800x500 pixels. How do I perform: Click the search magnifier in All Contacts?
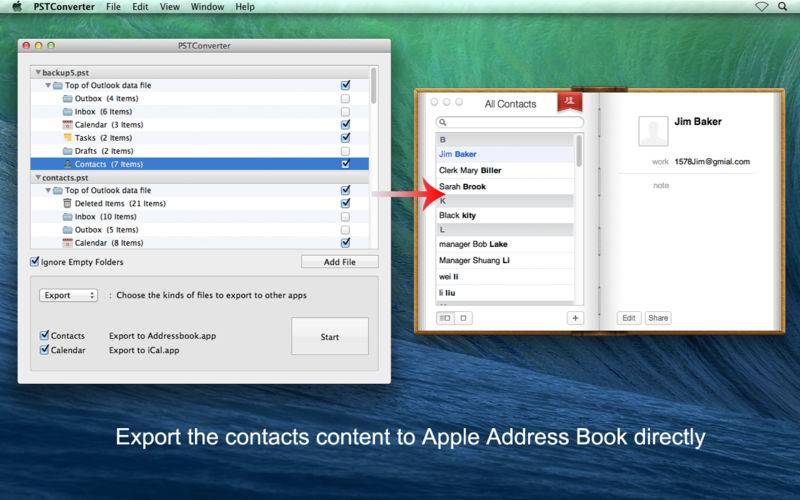pos(443,122)
